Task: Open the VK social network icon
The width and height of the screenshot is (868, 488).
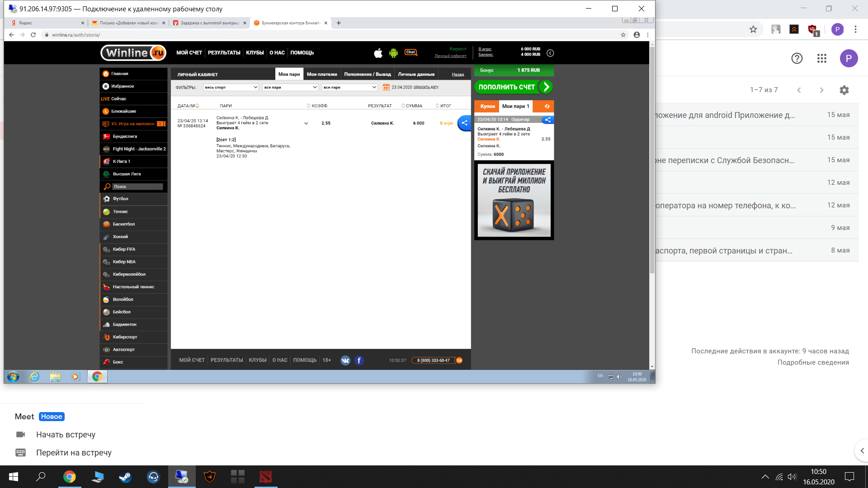Action: [x=345, y=360]
